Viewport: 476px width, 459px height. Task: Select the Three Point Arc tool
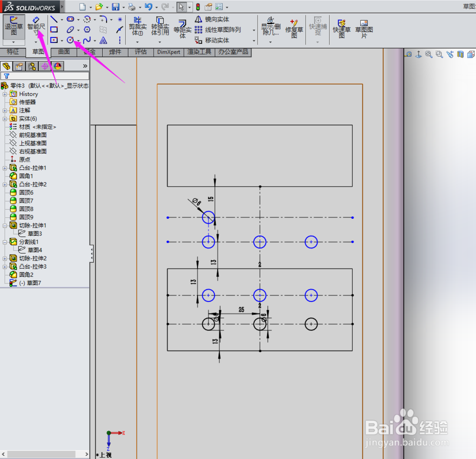point(87,20)
